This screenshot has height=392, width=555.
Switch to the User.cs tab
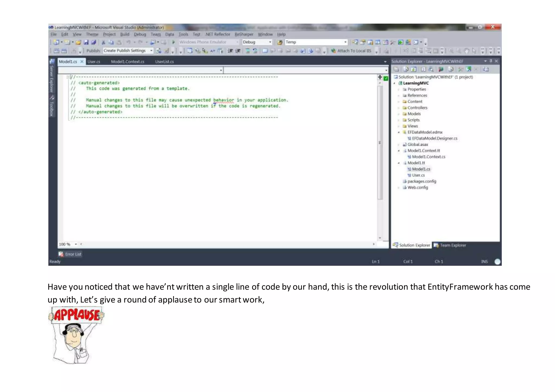click(x=94, y=62)
